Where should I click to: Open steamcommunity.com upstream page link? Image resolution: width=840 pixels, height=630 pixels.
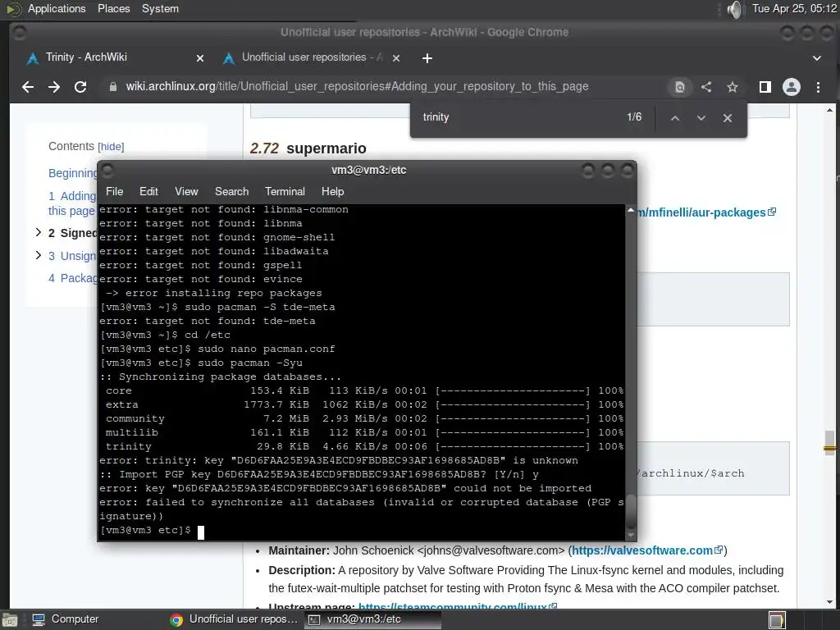click(x=458, y=606)
